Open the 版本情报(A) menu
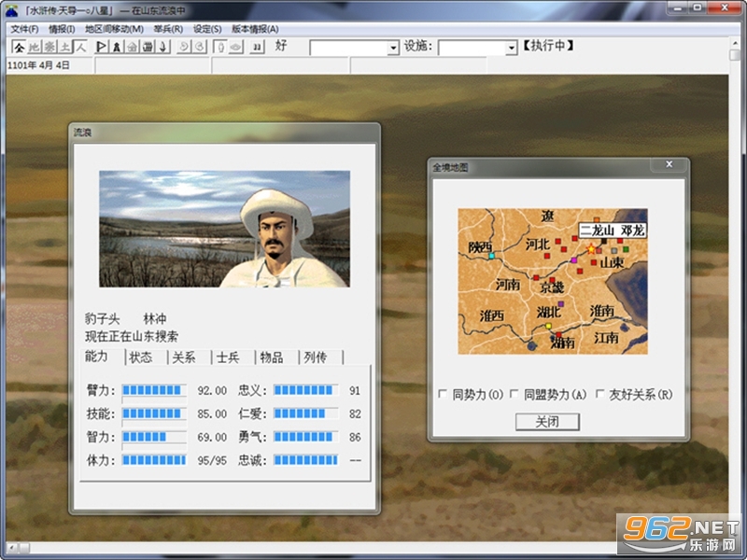747x560 pixels. coord(255,29)
